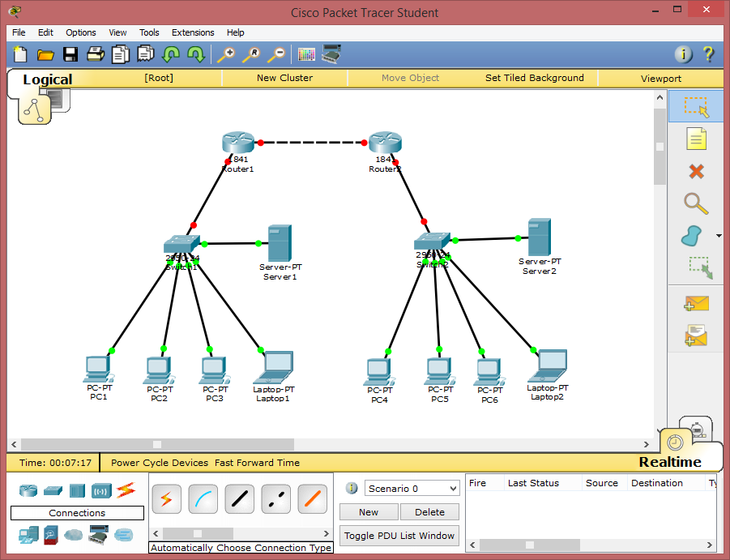
Task: Reset zoom with R magnifier
Action: 251,54
